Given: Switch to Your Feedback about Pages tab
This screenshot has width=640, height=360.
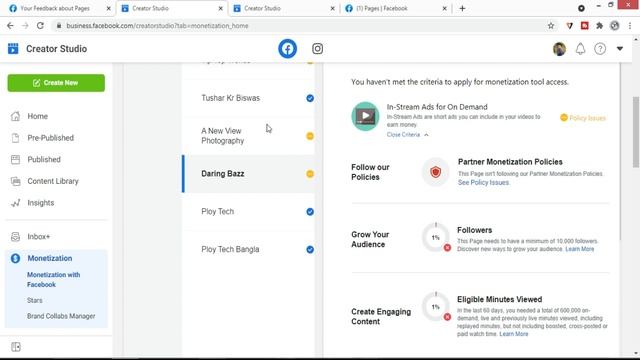Looking at the screenshot, I should 60,8.
